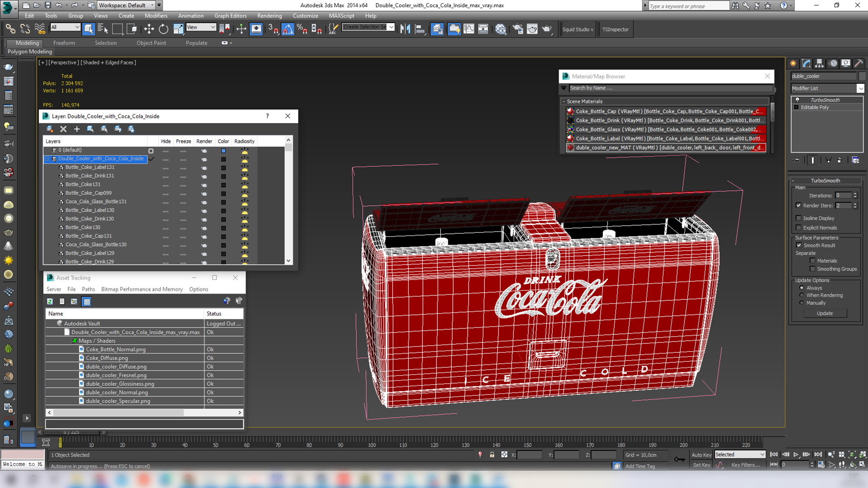Activate the Select Object tool
This screenshot has height=488, width=868.
[88, 29]
